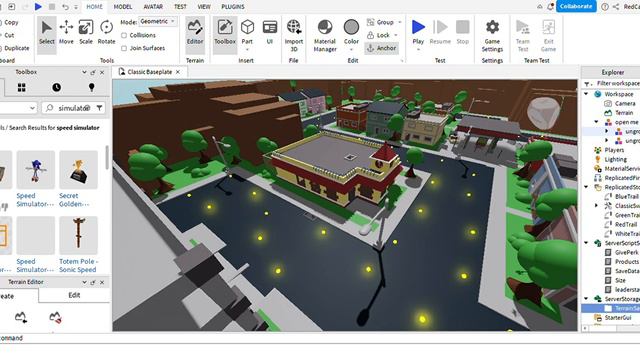Start Team Test
The height and width of the screenshot is (360, 640).
point(522,36)
